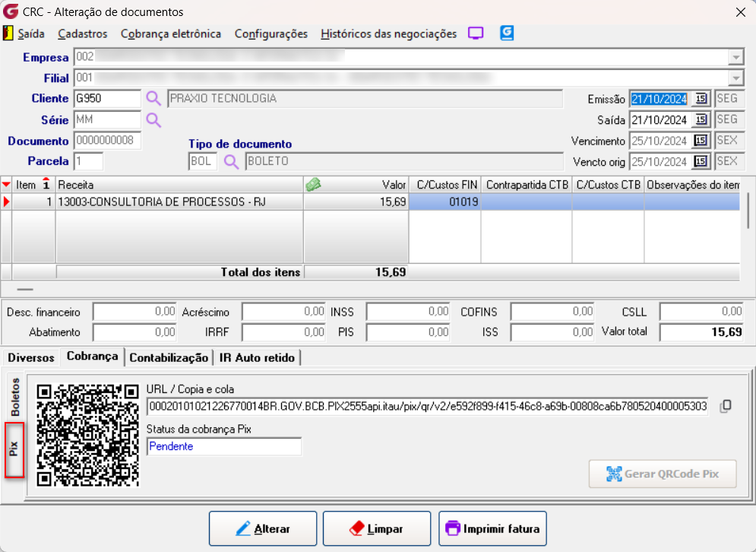The width and height of the screenshot is (756, 552).
Task: Click the Cliente code field G950
Action: point(107,98)
